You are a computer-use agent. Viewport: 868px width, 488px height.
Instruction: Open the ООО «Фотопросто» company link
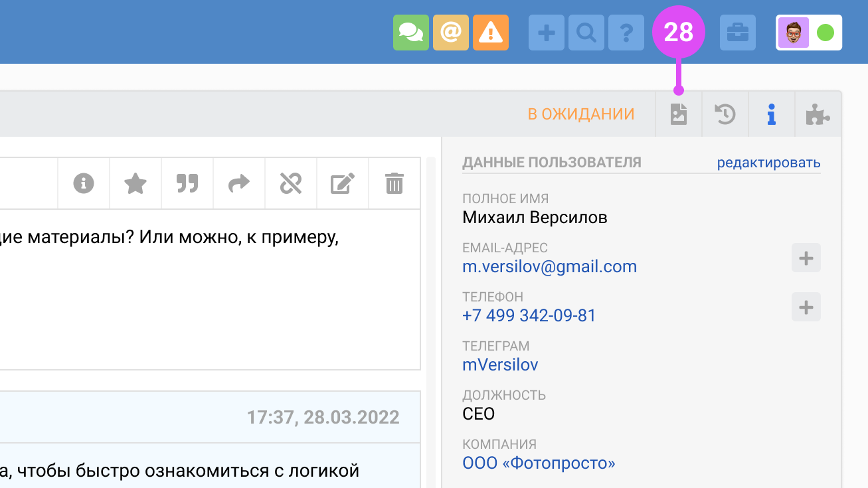tap(539, 463)
